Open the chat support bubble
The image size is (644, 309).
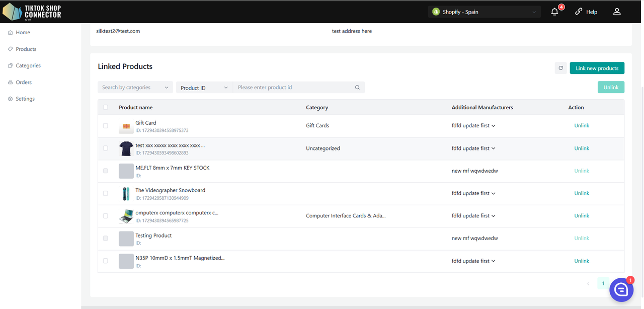pyautogui.click(x=621, y=289)
